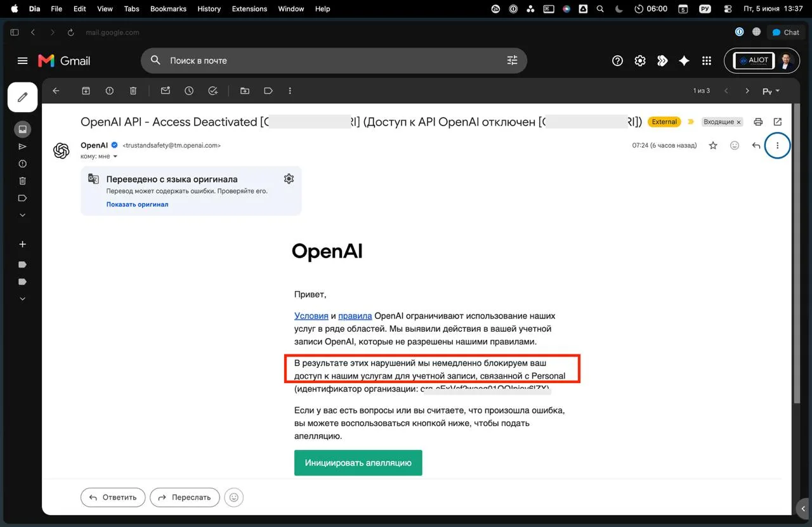Go back in the Dia browser toolbar

[33, 32]
